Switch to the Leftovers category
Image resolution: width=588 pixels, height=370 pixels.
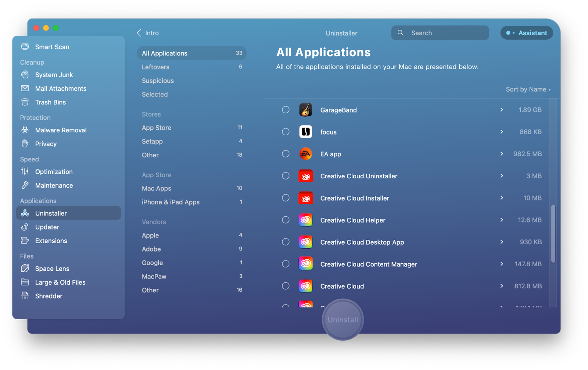click(155, 67)
